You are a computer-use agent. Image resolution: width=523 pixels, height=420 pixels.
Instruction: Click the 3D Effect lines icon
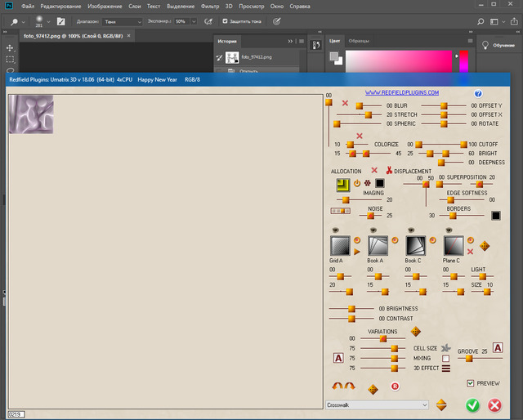click(445, 368)
